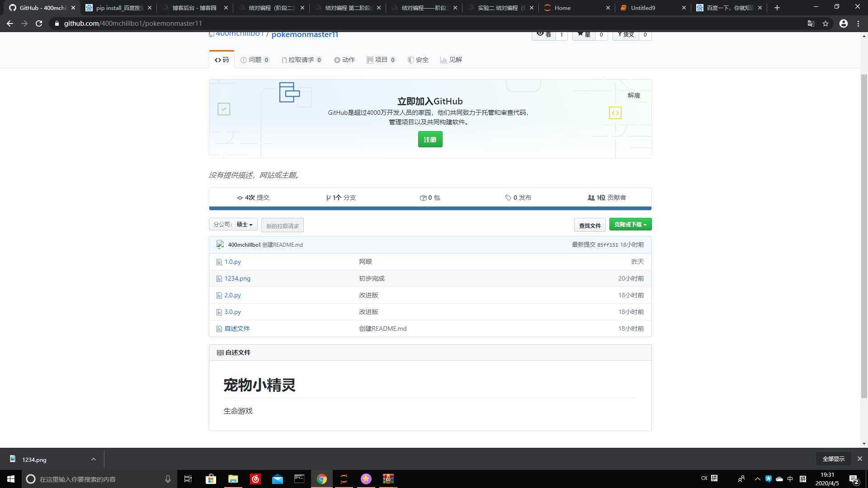Viewport: 868px width, 488px height.
Task: Click 全部显示 to show all downloads
Action: coord(833,459)
